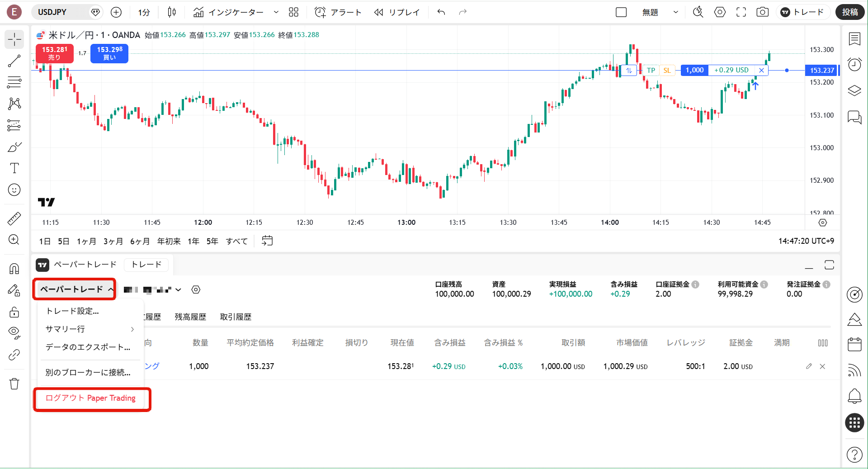Screen dimensions: 868x469
Task: Activate the magnifying zoom tool
Action: coord(14,240)
